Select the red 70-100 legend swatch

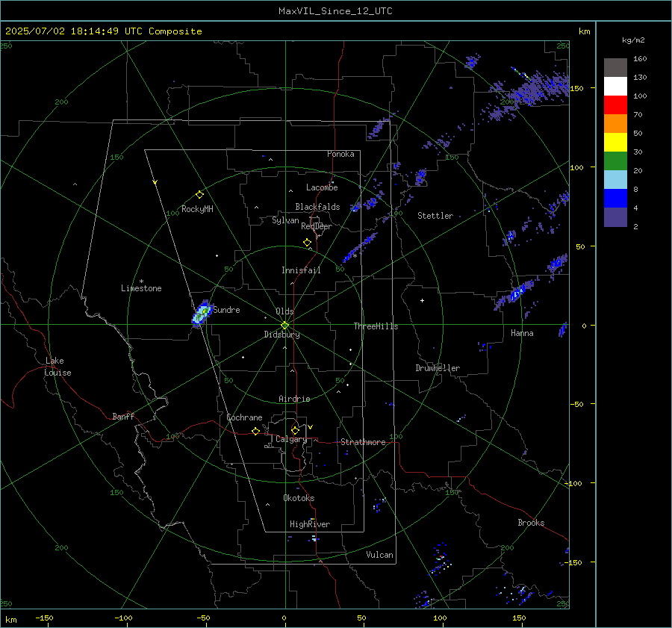615,105
